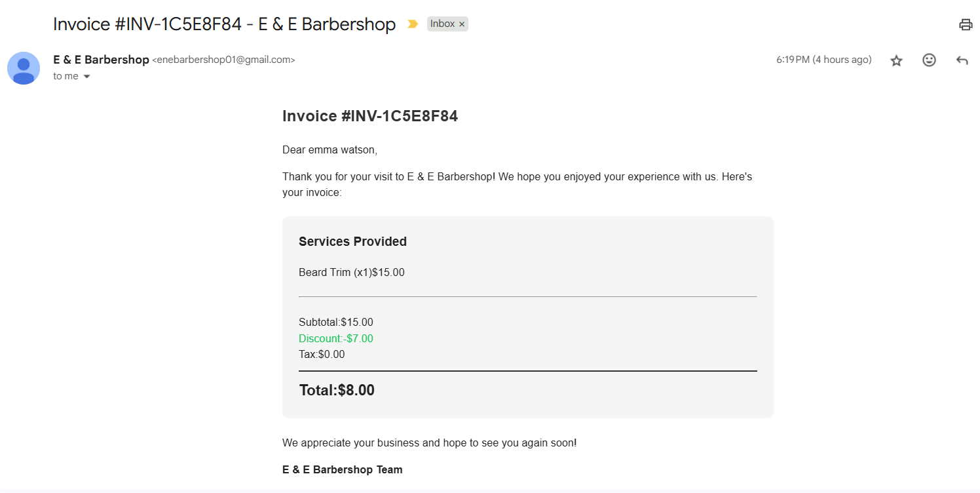980x493 pixels.
Task: Click sender name E & E Barbershop
Action: 101,60
